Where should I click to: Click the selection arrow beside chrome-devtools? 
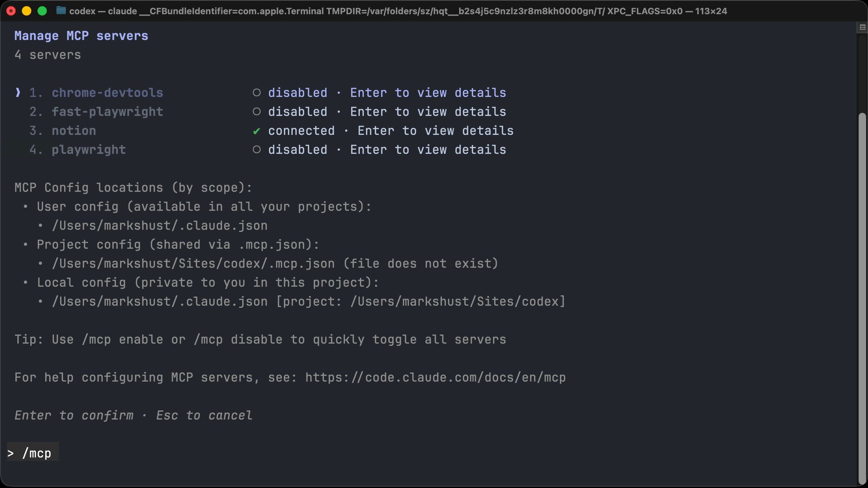tap(18, 93)
